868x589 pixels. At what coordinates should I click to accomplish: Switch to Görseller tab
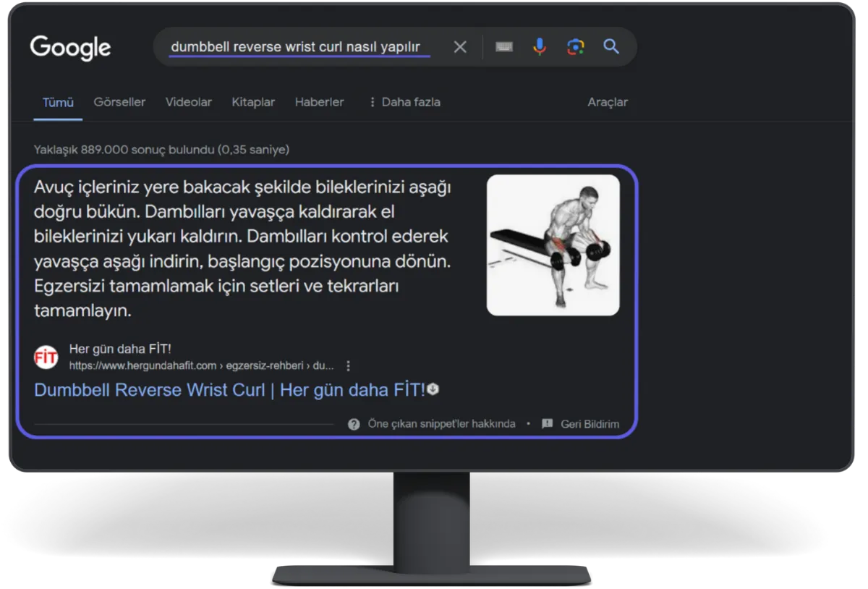[119, 102]
